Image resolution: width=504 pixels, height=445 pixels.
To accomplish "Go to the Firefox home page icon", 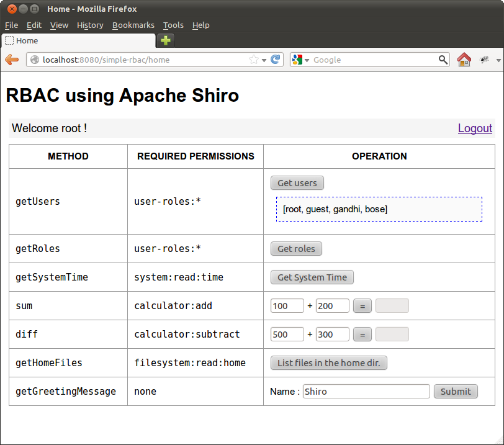I will pos(464,60).
